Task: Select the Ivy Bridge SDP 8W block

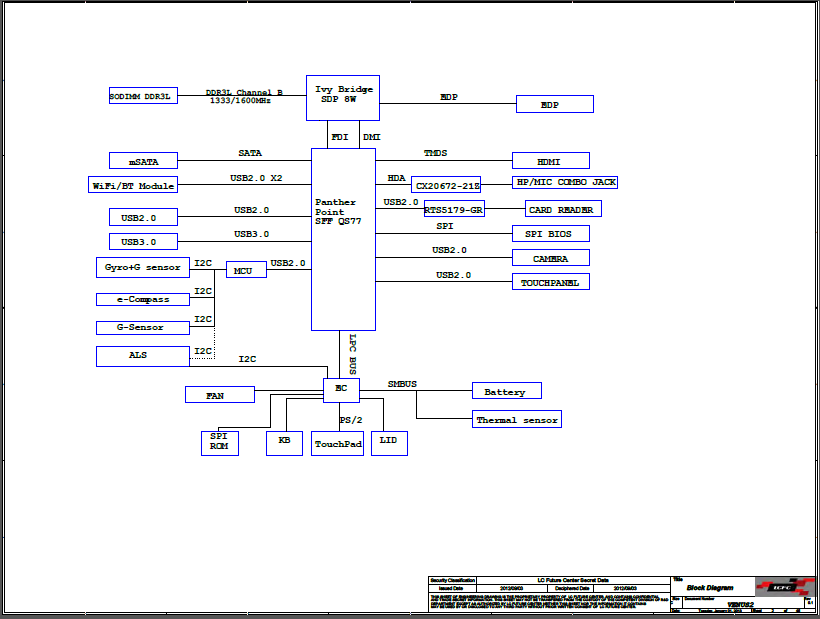Action: 343,98
